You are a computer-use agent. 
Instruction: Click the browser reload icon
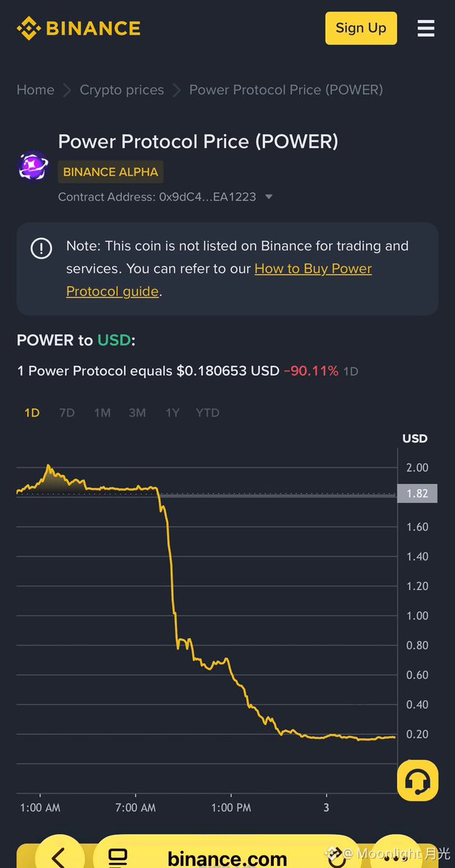tap(336, 858)
